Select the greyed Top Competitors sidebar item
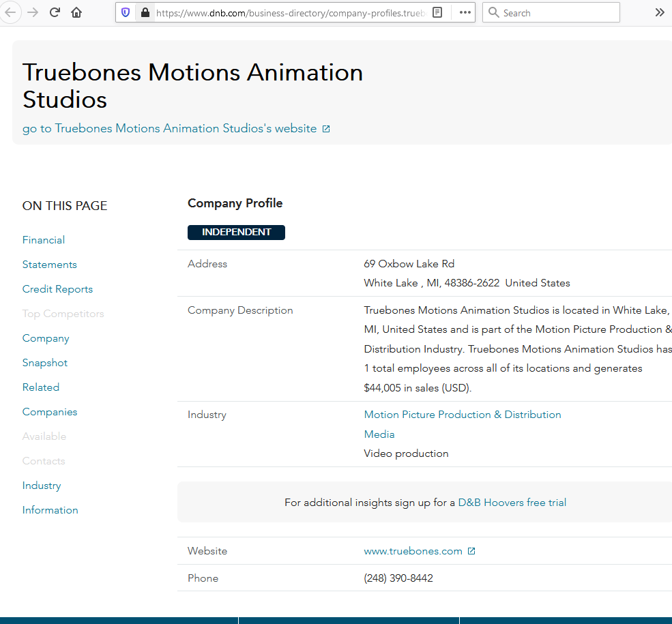The width and height of the screenshot is (672, 624). click(63, 314)
